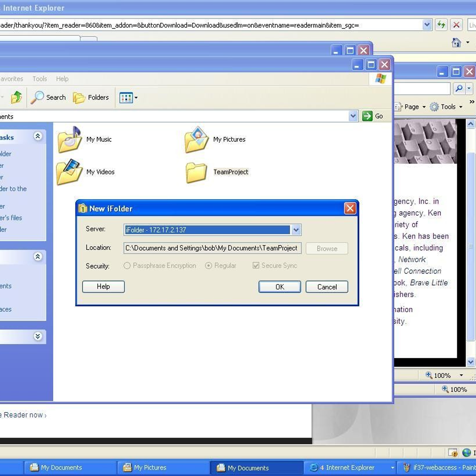Click the green Go arrow icon
476x476 pixels.
pos(367,116)
